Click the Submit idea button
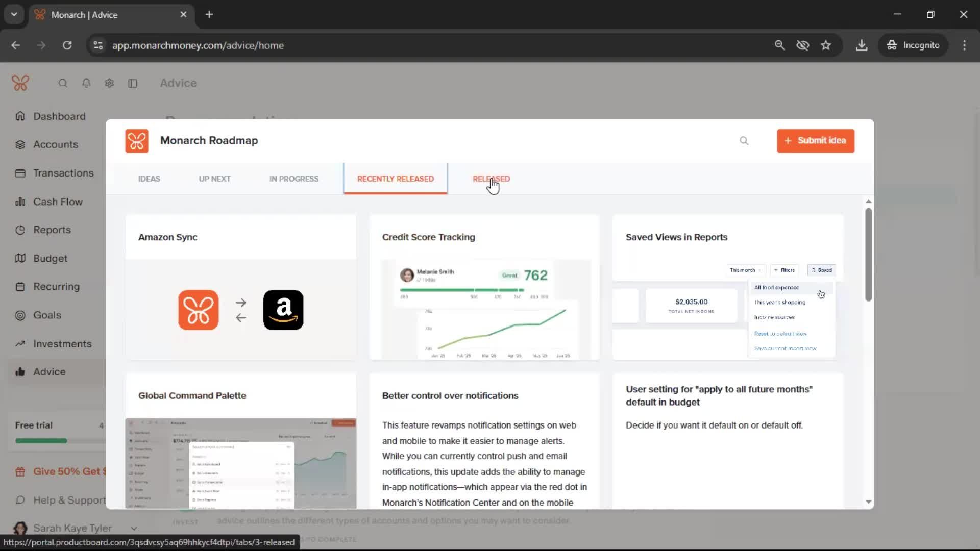Viewport: 980px width, 551px height. (x=815, y=141)
